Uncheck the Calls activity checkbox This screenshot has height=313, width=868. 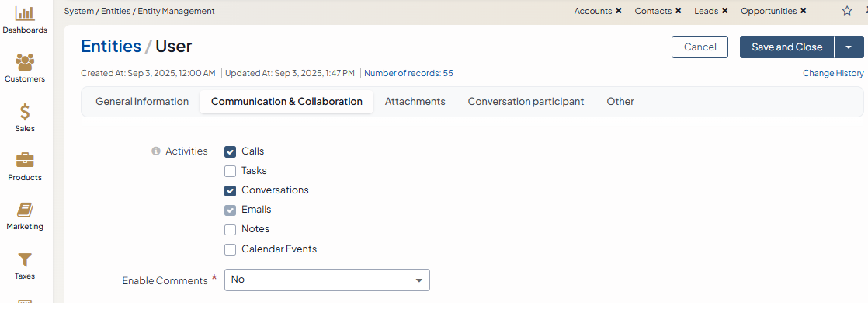(x=231, y=152)
